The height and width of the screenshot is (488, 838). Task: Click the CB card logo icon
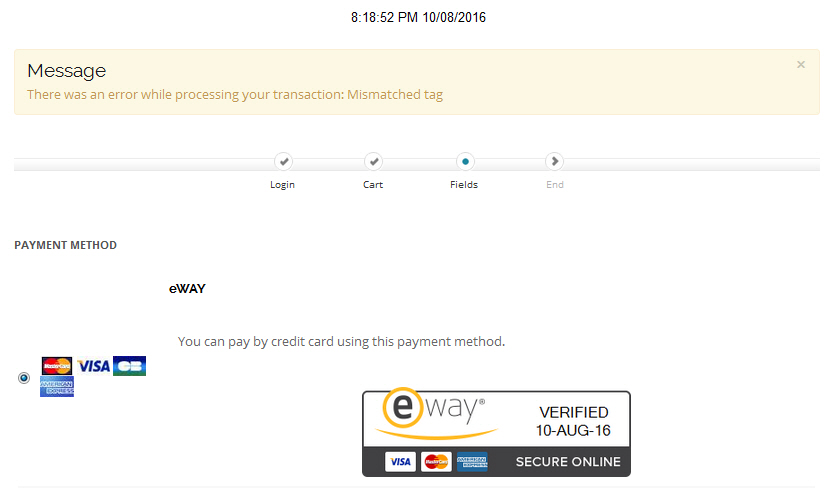[x=129, y=366]
